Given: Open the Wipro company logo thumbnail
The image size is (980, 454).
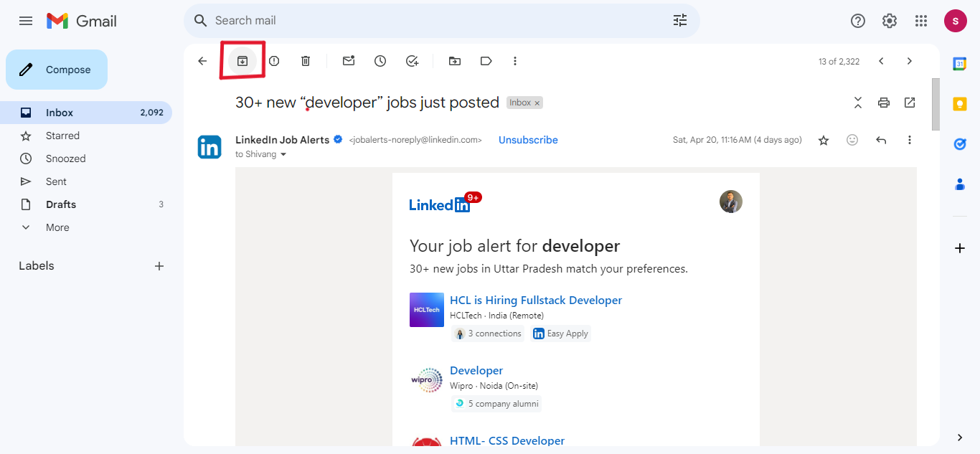Looking at the screenshot, I should [x=427, y=380].
